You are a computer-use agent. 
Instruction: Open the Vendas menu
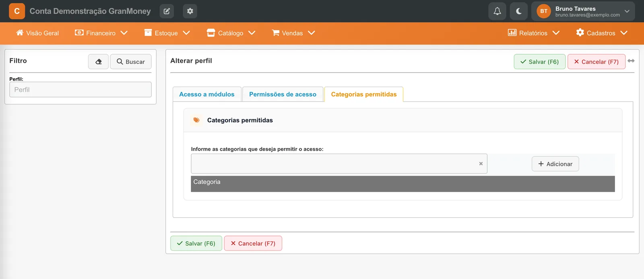293,33
